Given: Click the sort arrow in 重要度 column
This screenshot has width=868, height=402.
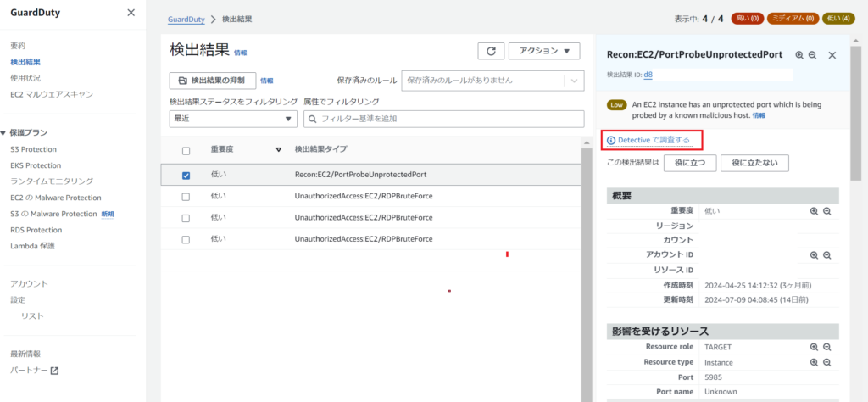Looking at the screenshot, I should point(278,149).
